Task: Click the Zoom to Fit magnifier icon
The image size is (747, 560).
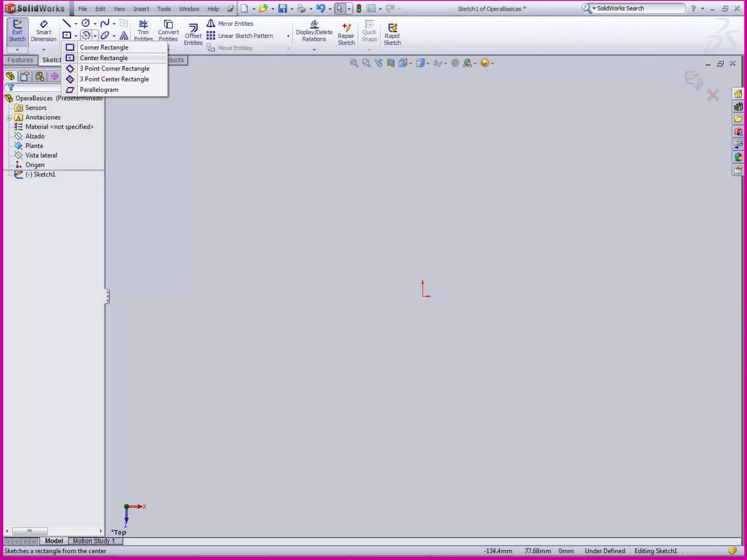Action: (x=353, y=63)
